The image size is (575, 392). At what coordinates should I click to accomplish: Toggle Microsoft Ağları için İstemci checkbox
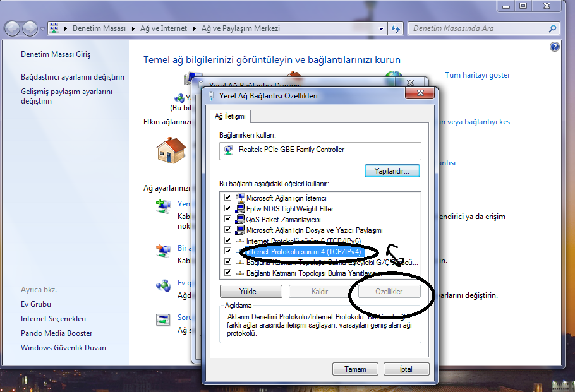227,198
